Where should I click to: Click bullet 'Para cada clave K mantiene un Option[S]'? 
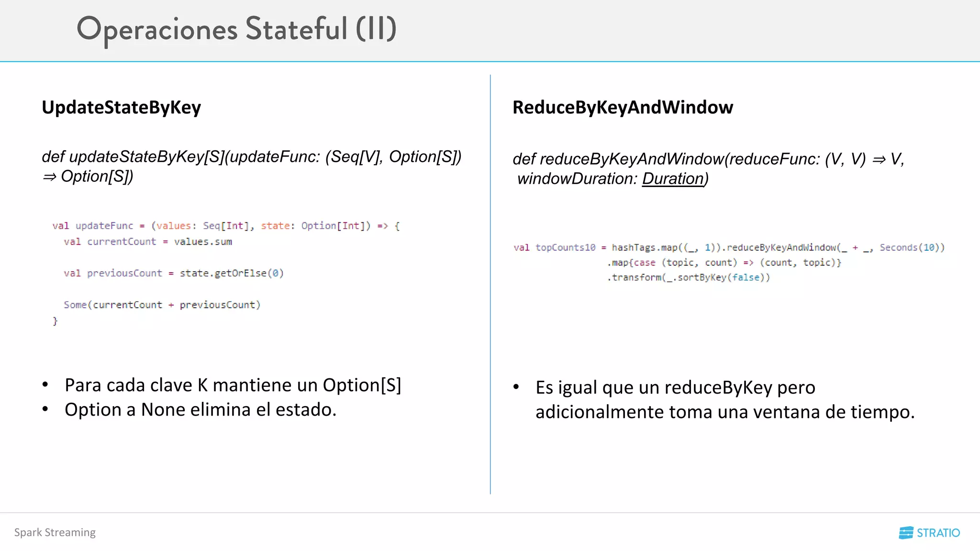click(x=233, y=385)
